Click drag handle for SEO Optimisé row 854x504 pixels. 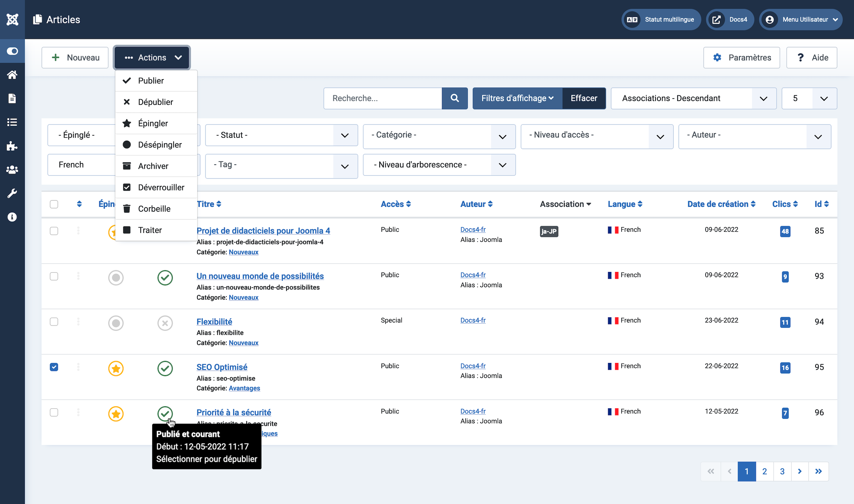pyautogui.click(x=78, y=367)
